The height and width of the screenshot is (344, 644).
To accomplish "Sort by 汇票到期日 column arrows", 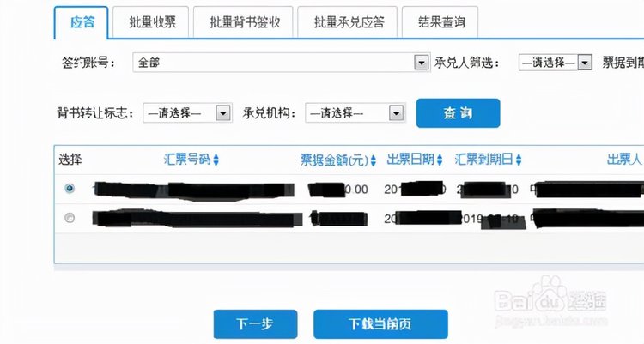I will click(x=519, y=160).
